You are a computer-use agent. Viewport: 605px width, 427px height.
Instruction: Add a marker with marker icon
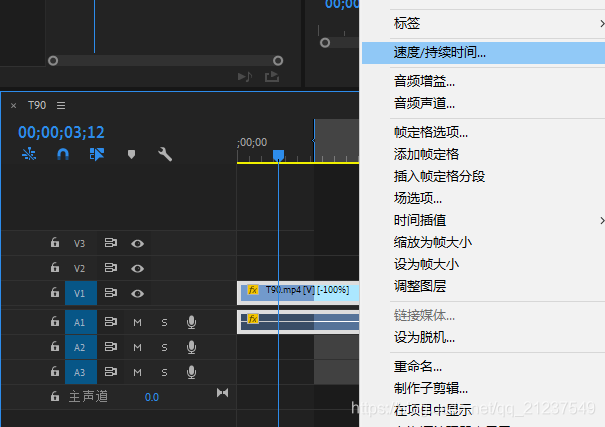point(131,155)
